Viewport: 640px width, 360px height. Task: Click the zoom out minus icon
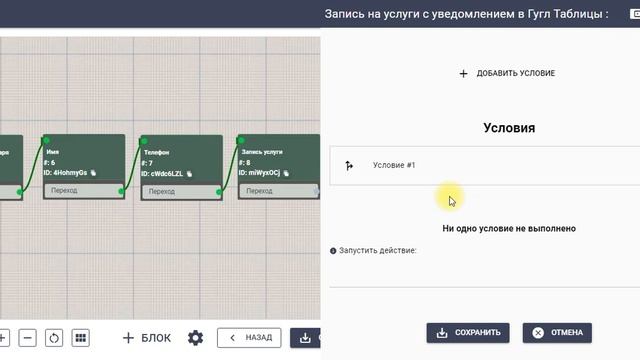pyautogui.click(x=27, y=338)
